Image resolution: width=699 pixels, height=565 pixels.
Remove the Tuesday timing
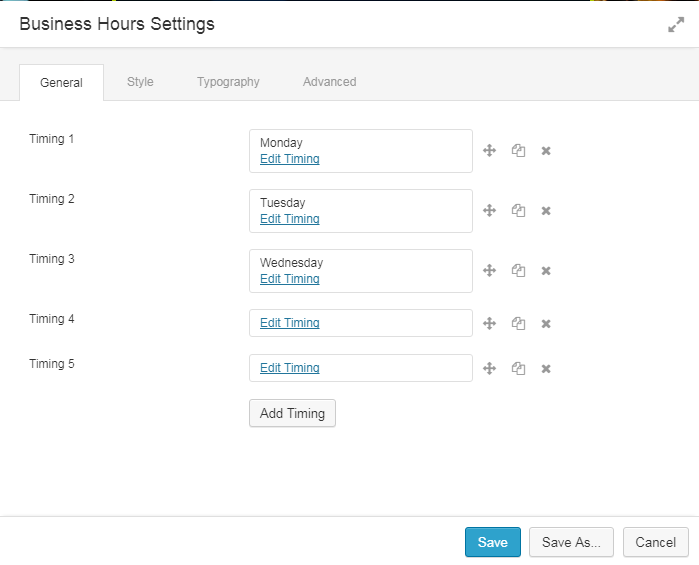click(x=546, y=211)
